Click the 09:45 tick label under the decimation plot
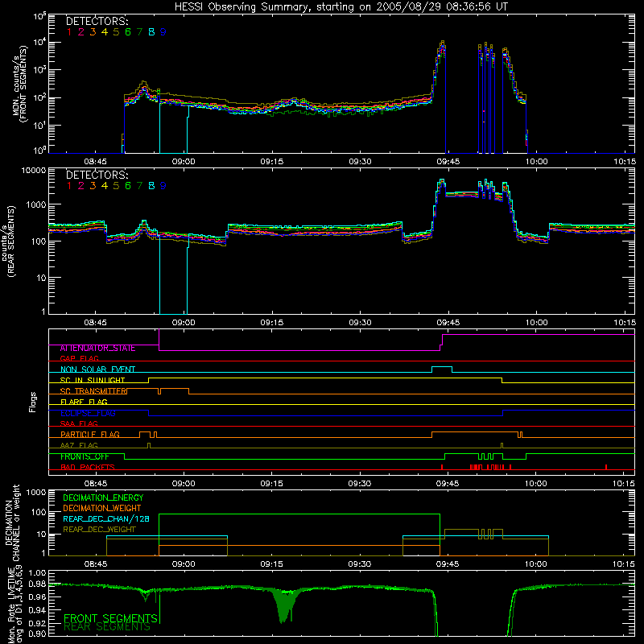This screenshot has width=644, height=644. click(448, 564)
